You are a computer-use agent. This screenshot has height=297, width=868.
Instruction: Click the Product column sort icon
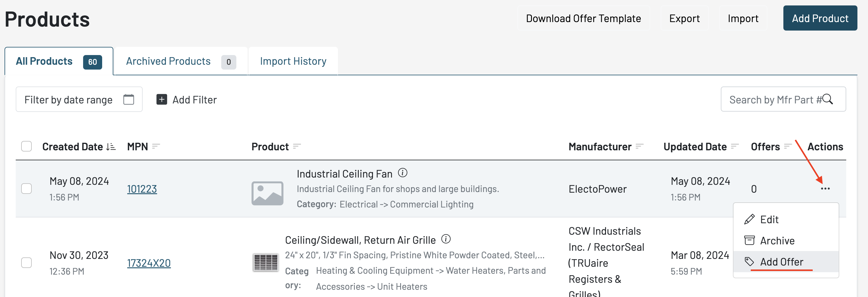pos(296,146)
